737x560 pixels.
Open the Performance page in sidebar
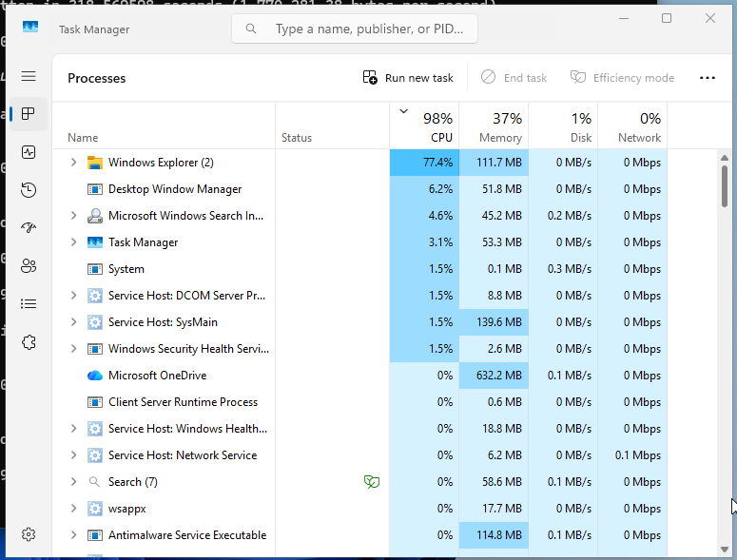(x=29, y=152)
